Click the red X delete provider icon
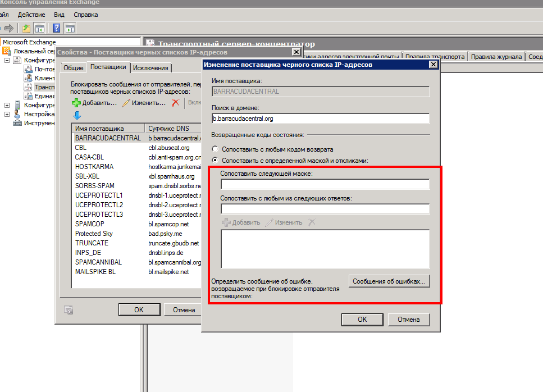The width and height of the screenshot is (543, 392). 175,103
